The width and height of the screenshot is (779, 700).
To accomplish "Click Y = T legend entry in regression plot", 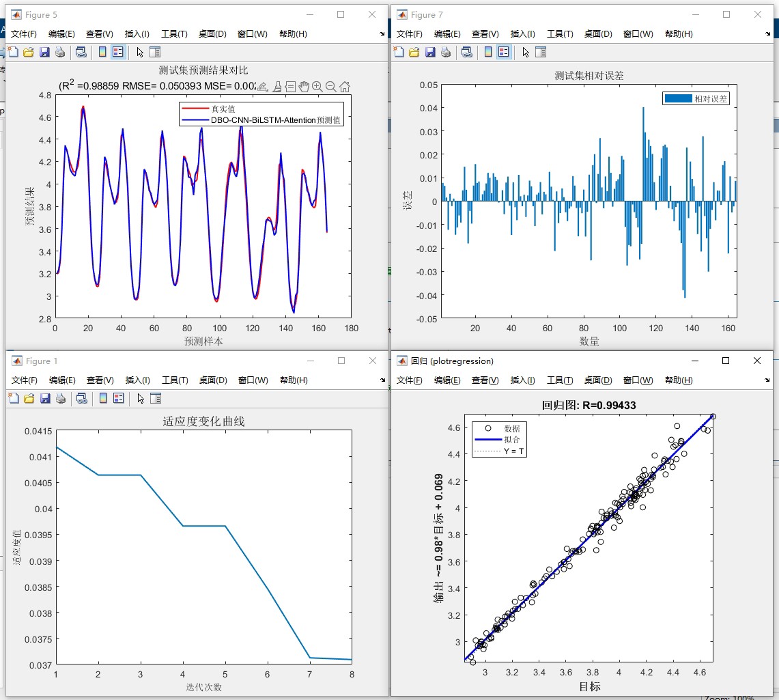I will [513, 451].
